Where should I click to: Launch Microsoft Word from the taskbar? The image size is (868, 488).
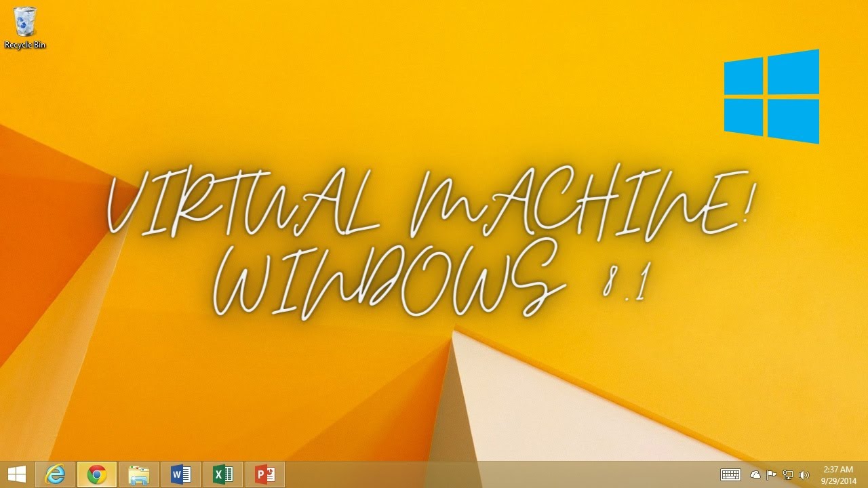[x=181, y=474]
